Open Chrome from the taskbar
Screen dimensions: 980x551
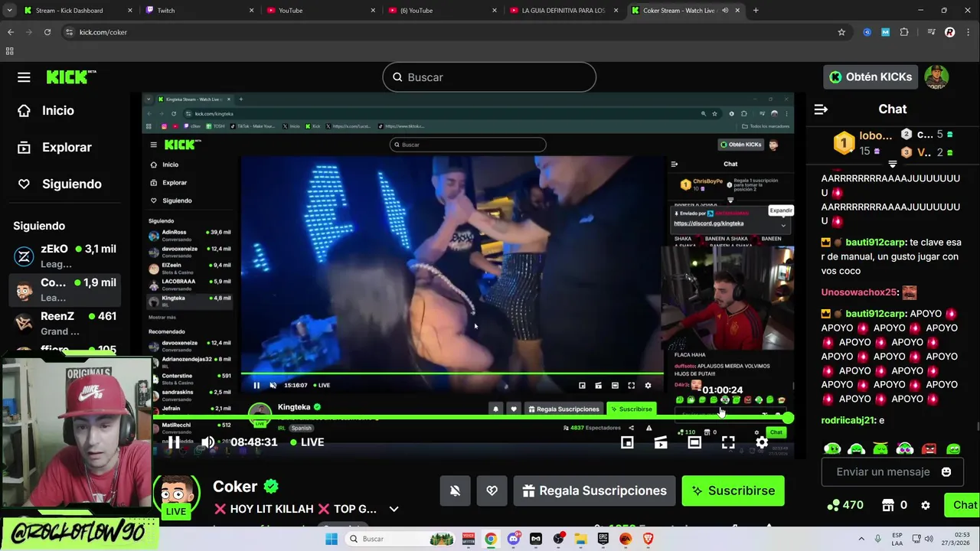491,539
